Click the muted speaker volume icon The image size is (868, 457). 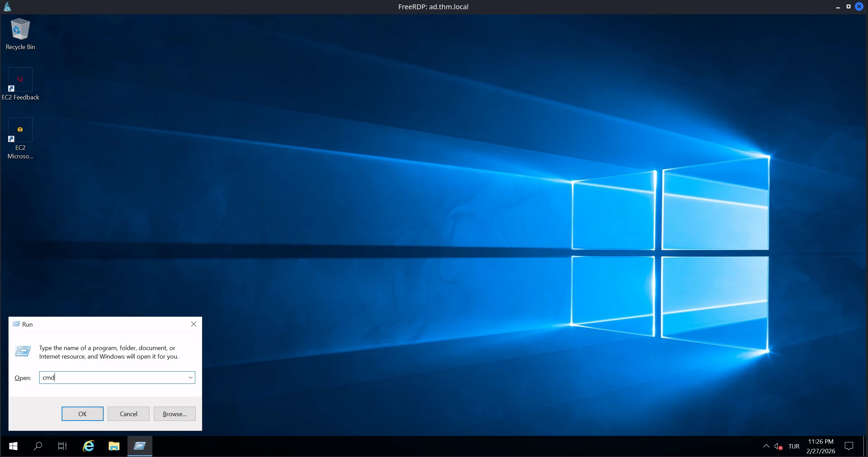tap(778, 446)
